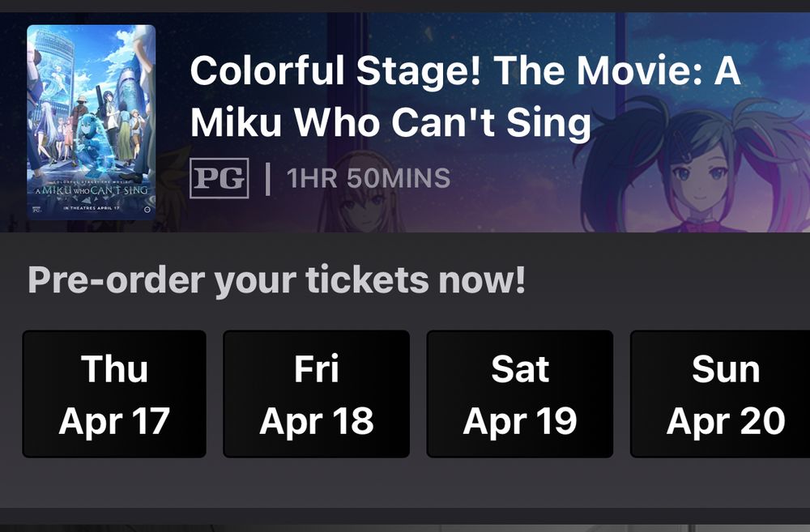This screenshot has width=810, height=532.
Task: Click the word Thu on the first date tile
Action: (x=114, y=369)
